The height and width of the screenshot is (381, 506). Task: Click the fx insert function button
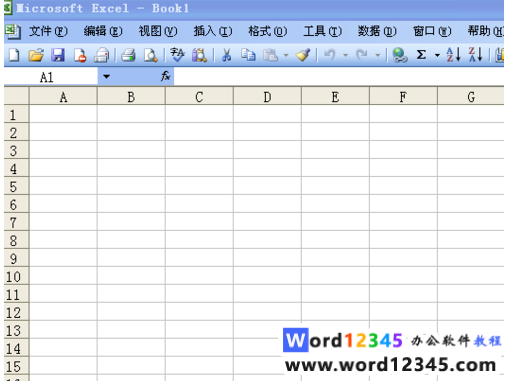coord(166,76)
